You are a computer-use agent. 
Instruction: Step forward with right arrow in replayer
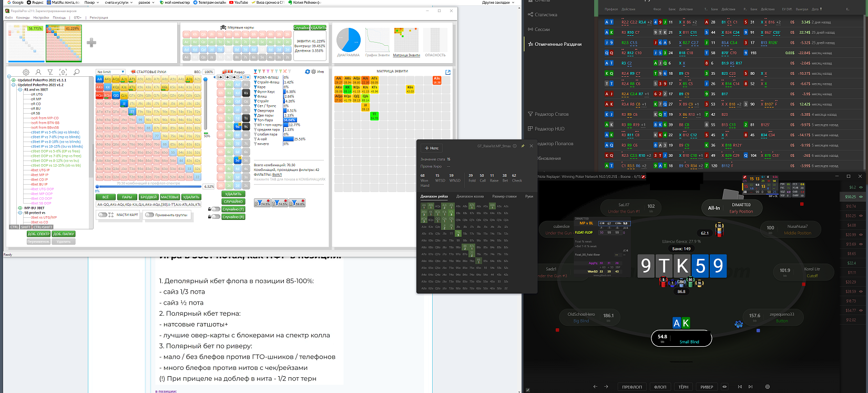pyautogui.click(x=606, y=387)
